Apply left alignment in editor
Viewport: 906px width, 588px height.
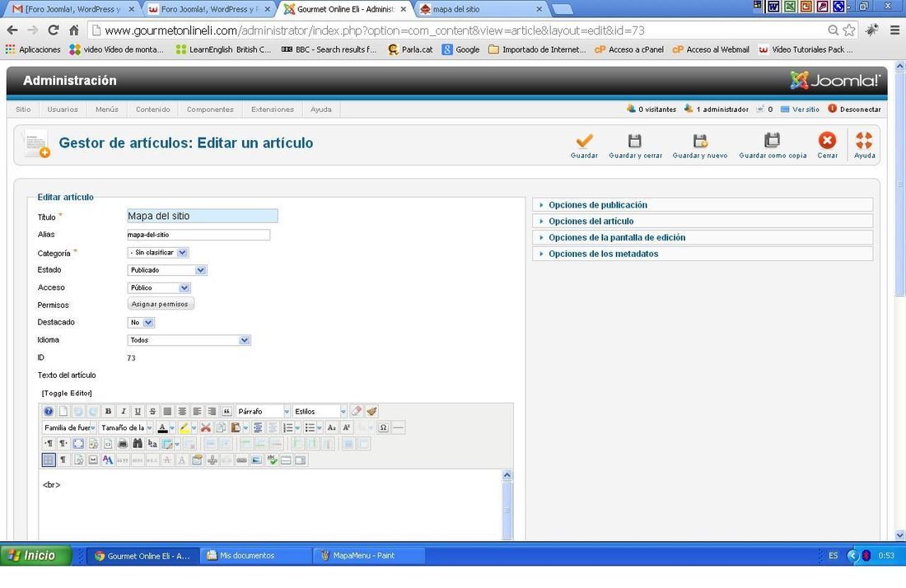click(x=197, y=411)
